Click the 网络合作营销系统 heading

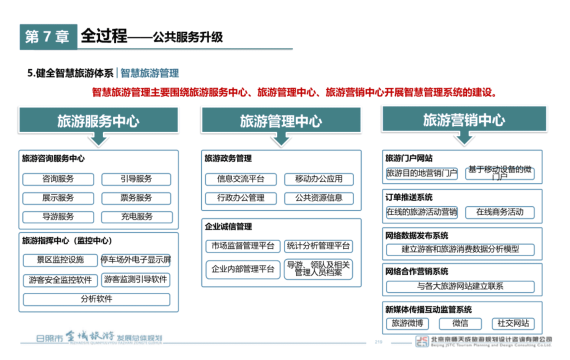click(x=417, y=272)
